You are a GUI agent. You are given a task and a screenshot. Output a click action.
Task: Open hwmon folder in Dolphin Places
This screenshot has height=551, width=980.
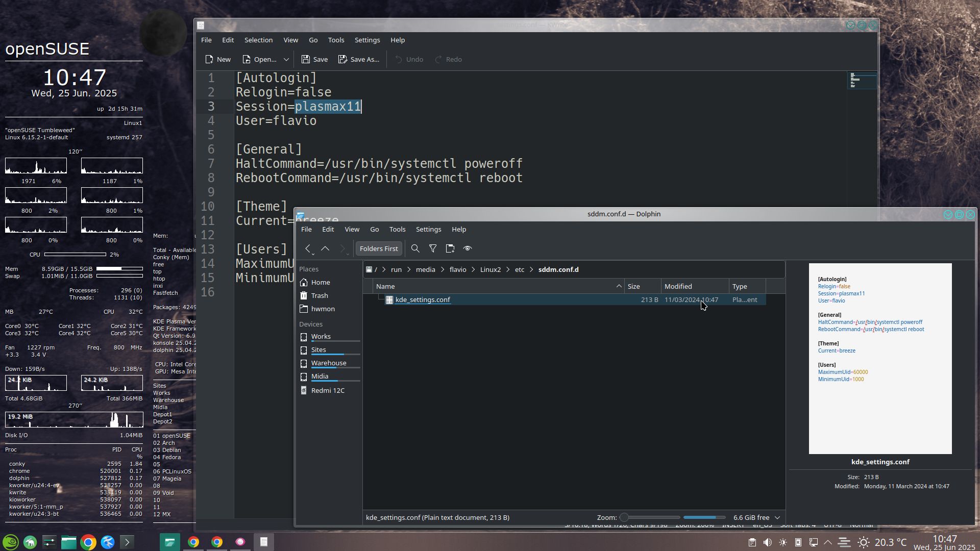pyautogui.click(x=328, y=309)
